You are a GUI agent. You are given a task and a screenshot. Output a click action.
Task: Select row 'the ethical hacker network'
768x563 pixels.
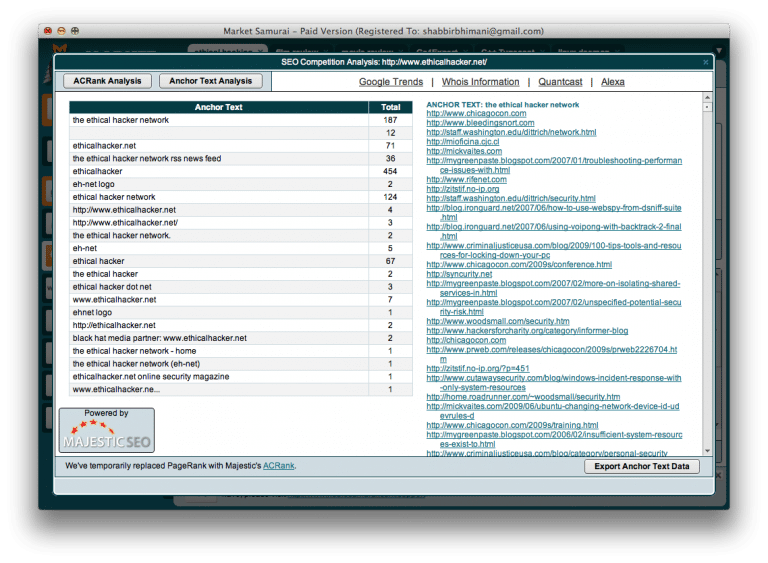(240, 120)
